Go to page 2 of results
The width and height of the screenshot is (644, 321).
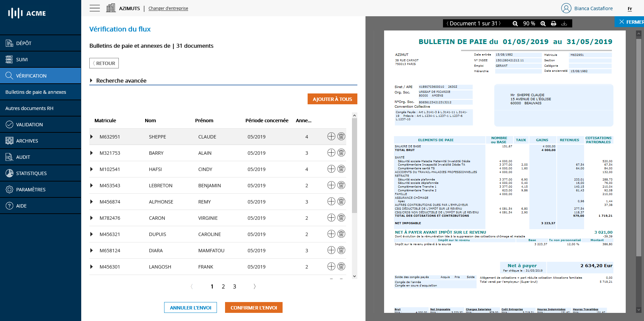pos(223,287)
